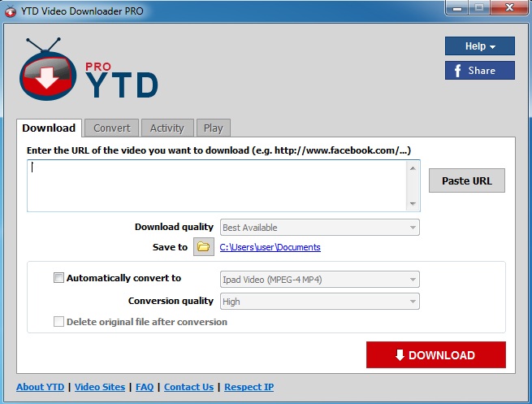Click the red DOWNLOAD button
Screen dimensions: 532x404
tap(436, 354)
